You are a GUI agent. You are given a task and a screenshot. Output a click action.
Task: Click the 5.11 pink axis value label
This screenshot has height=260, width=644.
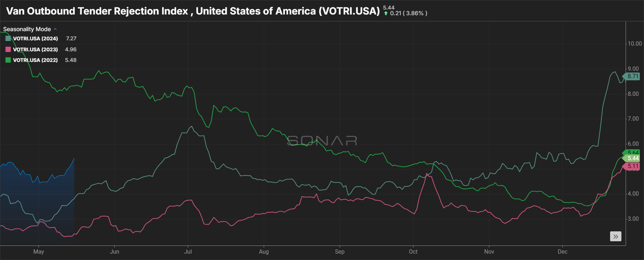pyautogui.click(x=632, y=166)
